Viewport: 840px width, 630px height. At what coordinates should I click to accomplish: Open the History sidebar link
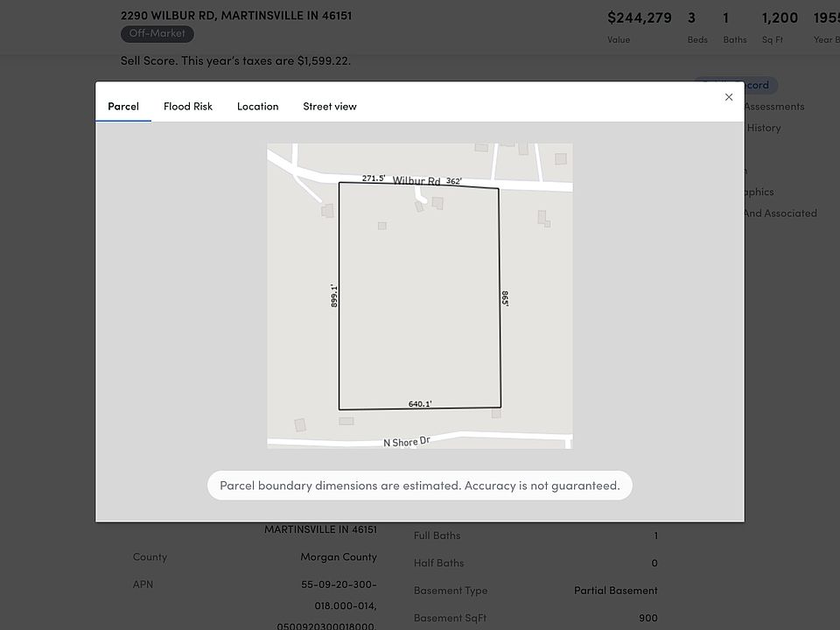pyautogui.click(x=763, y=128)
